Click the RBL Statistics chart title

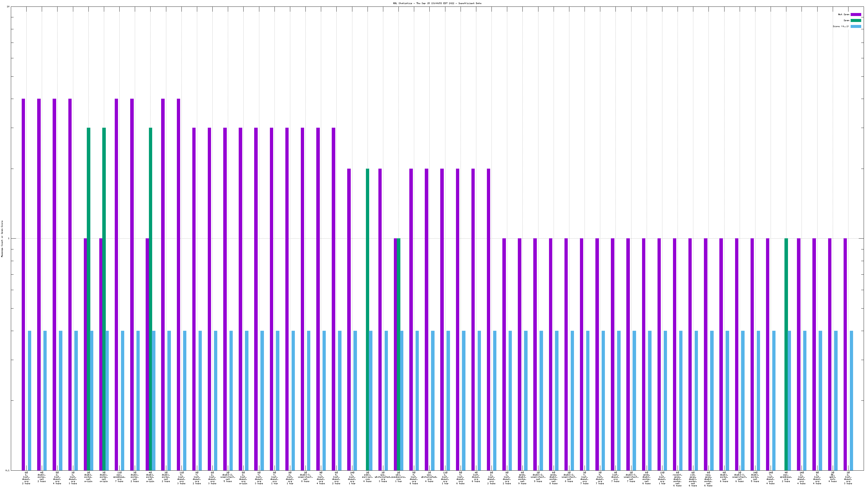(x=437, y=3)
